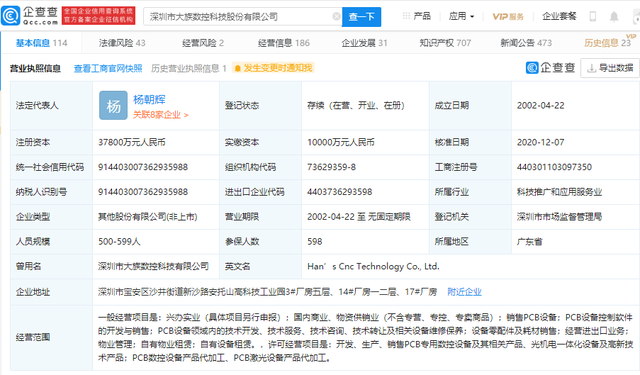640x375 pixels.
Task: Click the paid-in capital value 10000万元人民币
Action: coord(341,142)
